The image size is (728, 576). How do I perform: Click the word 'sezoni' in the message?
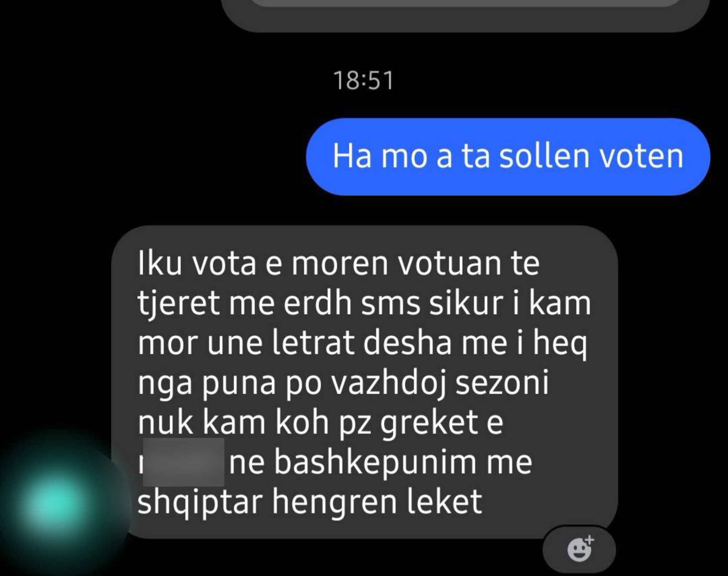click(x=502, y=383)
